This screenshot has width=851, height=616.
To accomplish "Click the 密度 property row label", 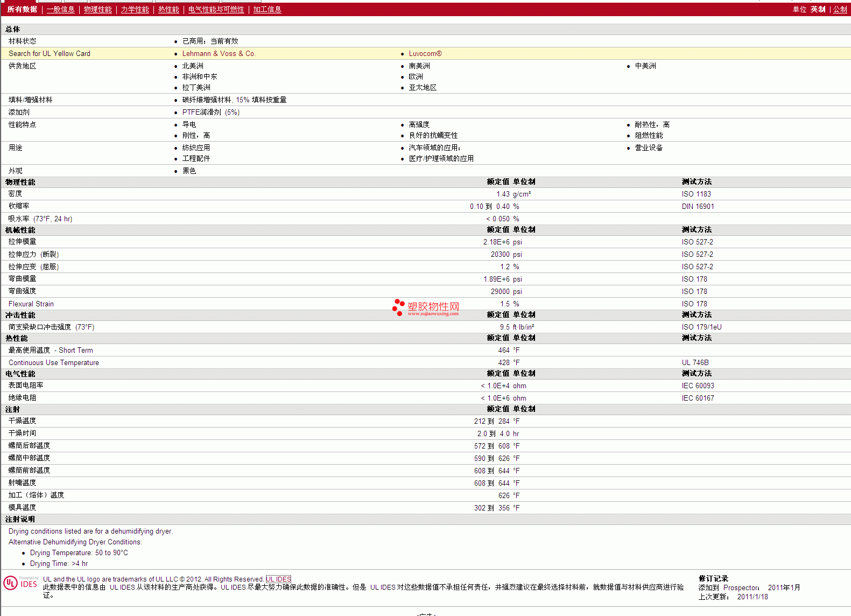I will 15,193.
